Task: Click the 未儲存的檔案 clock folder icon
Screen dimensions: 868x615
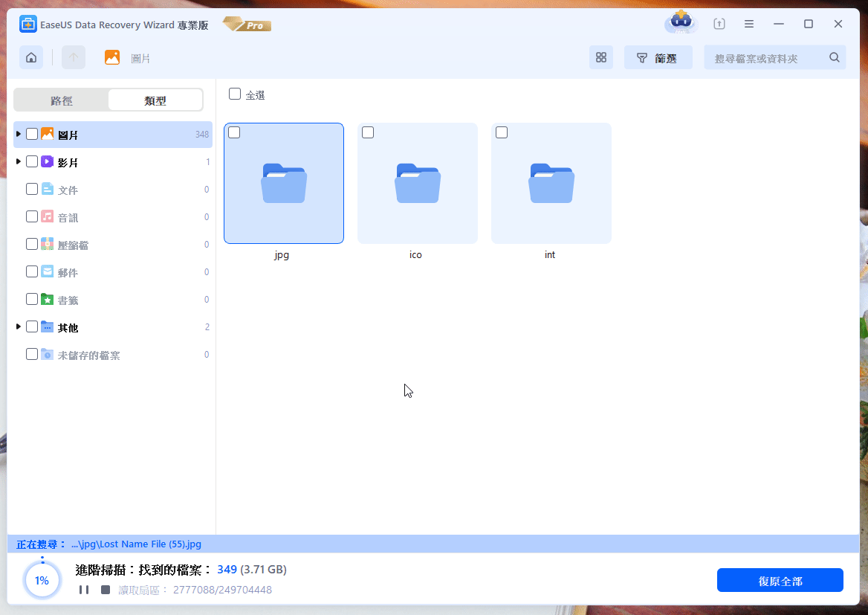Action: (47, 355)
